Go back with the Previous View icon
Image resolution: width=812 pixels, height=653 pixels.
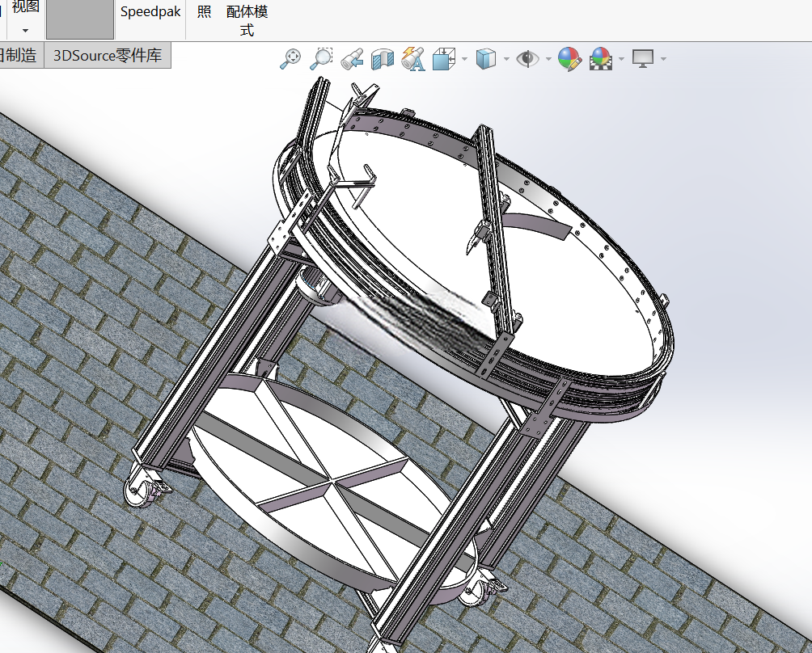tap(352, 58)
